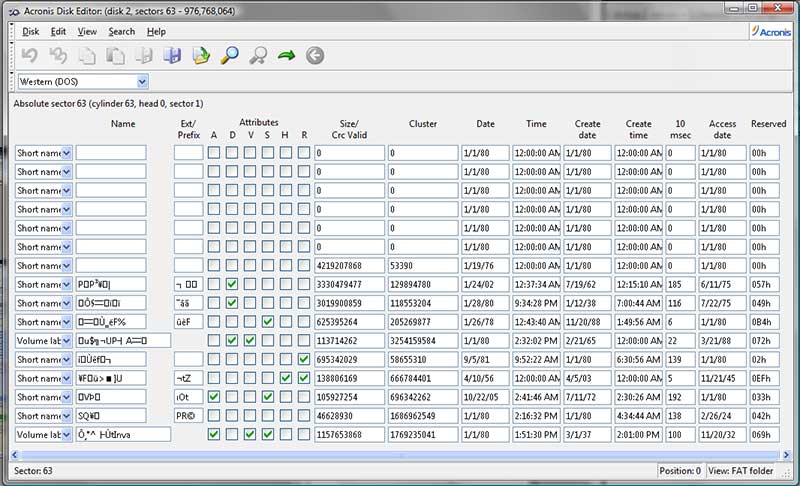
Task: Open entry type dropdown for row with size 4219207868
Action: (x=66, y=266)
